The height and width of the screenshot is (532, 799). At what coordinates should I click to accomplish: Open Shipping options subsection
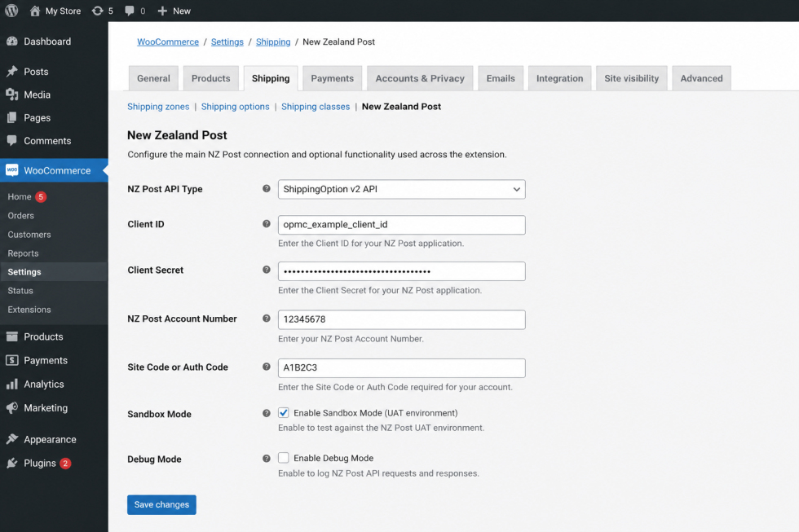click(x=235, y=107)
